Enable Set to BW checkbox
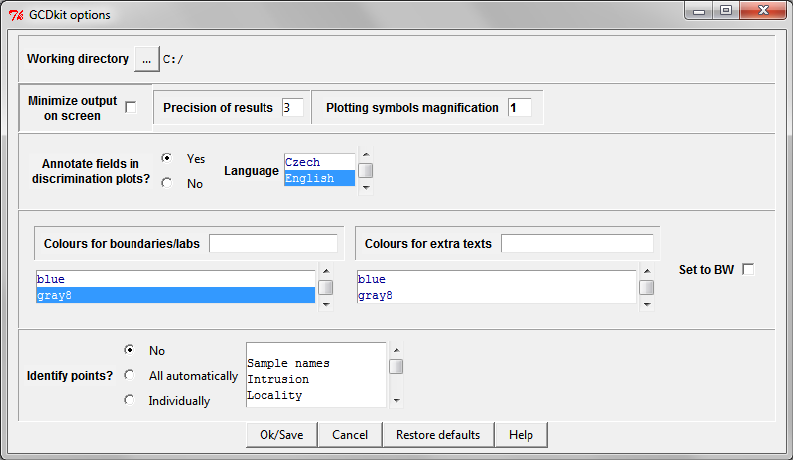Image resolution: width=793 pixels, height=460 pixels. [x=748, y=269]
